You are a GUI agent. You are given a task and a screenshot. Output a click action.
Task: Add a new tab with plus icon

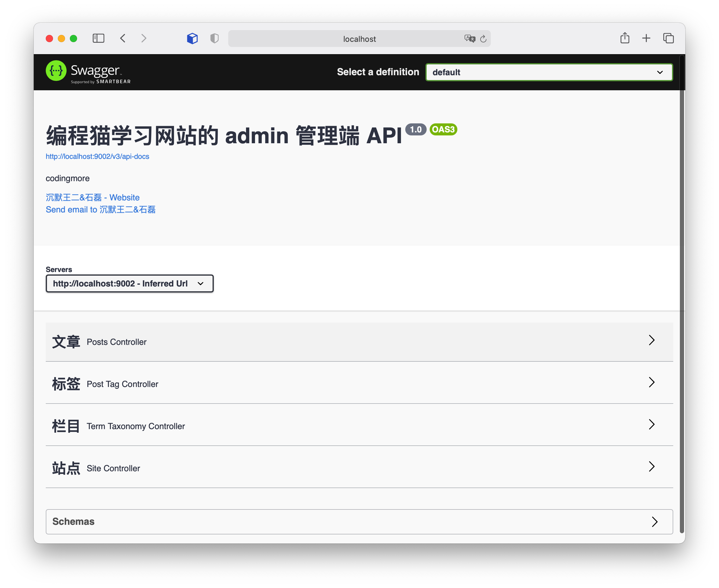646,38
